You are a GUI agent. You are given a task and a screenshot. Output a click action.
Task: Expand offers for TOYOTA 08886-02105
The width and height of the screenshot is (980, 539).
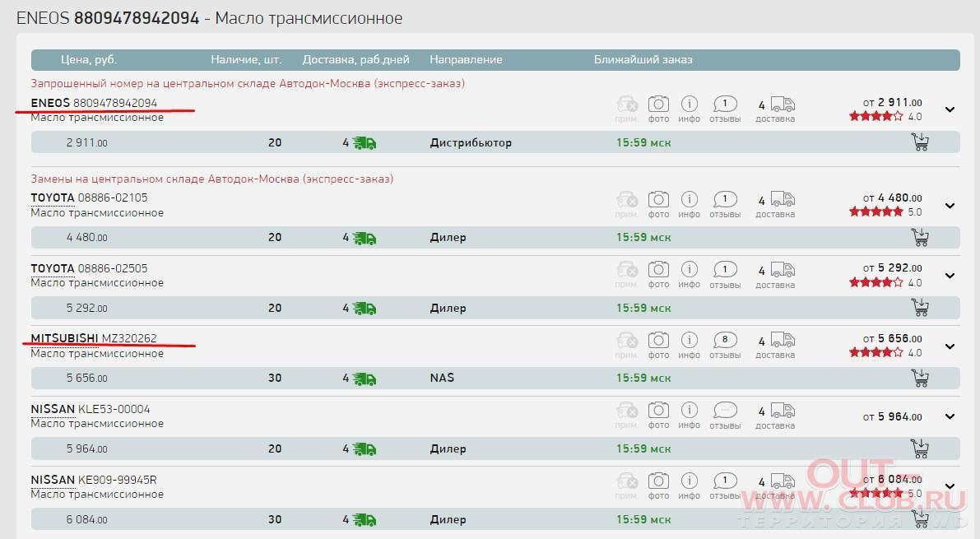[x=950, y=205]
